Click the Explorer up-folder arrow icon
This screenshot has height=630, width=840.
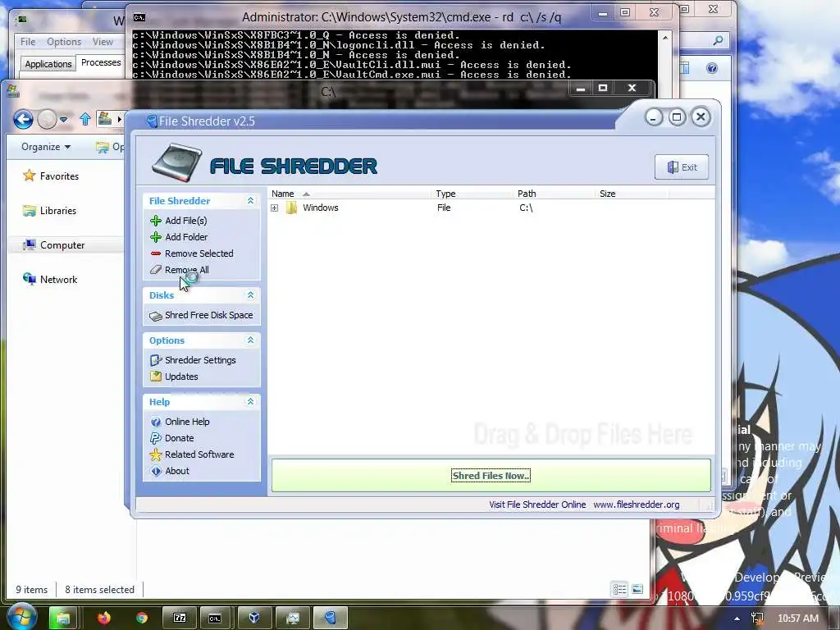point(84,119)
